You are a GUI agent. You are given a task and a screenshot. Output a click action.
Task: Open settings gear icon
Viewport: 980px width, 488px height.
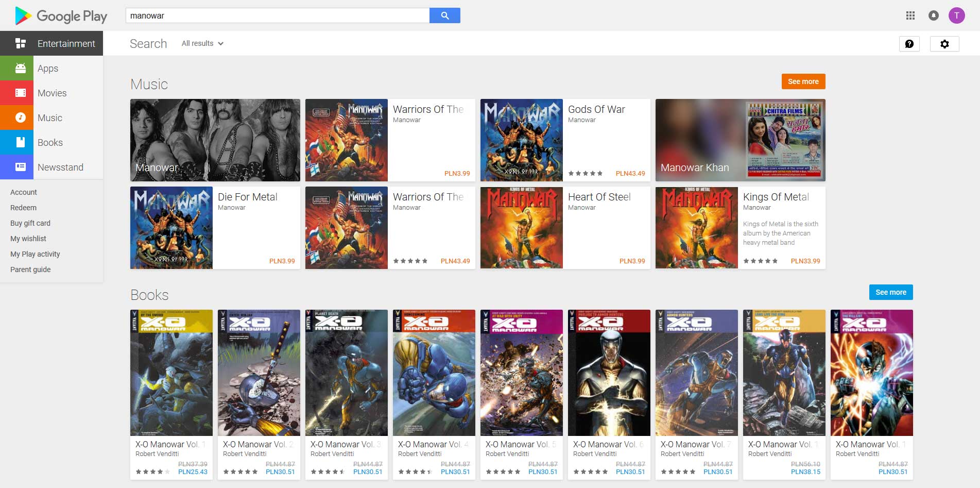(944, 44)
